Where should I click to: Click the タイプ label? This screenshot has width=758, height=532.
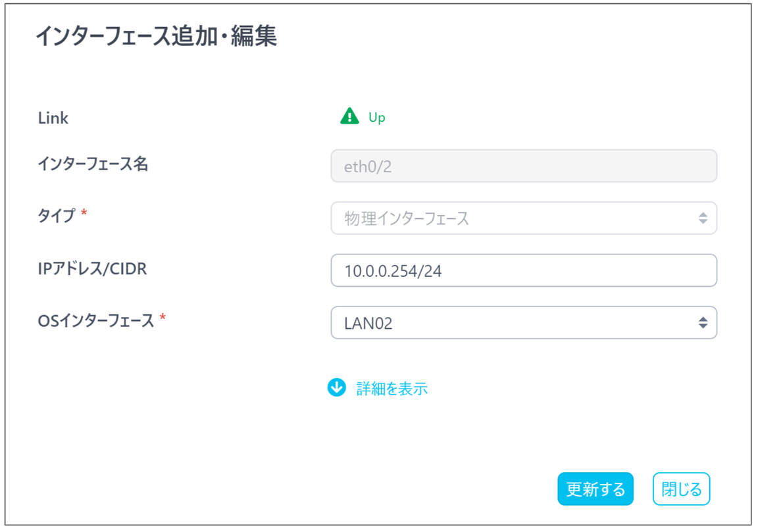[x=57, y=216]
